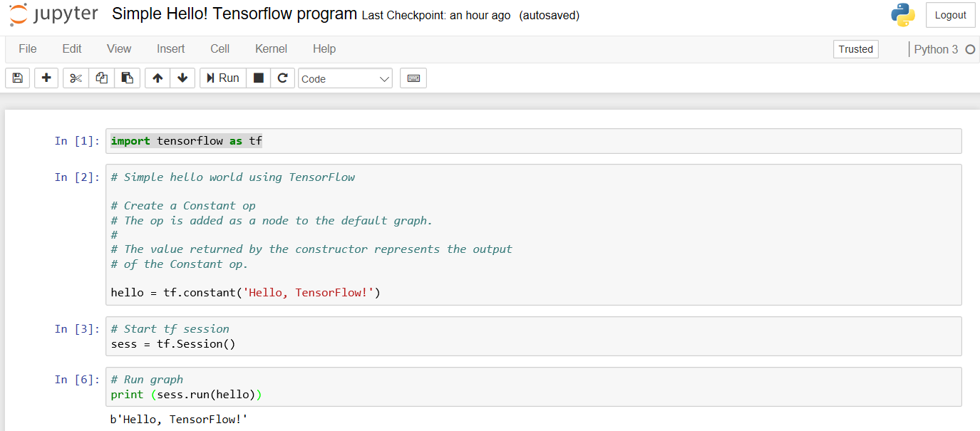Copy the selected cell using copy icon

tap(101, 78)
